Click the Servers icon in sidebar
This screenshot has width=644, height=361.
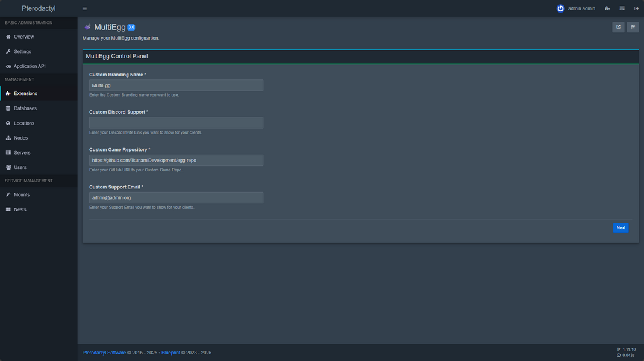click(x=8, y=153)
